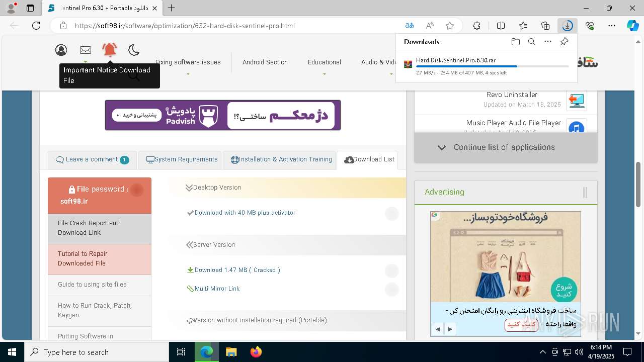This screenshot has width=644, height=362.
Task: Collapse the Desktop Version section
Action: click(287, 188)
